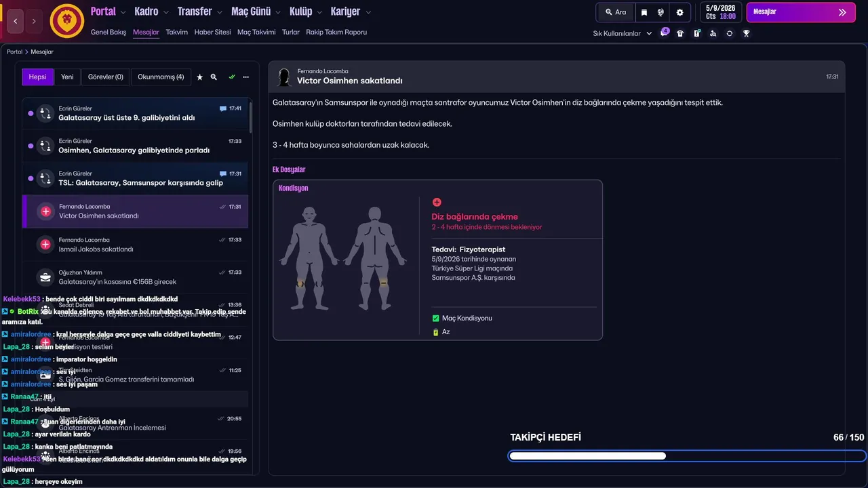This screenshot has width=868, height=488.
Task: Click date and time 5/9/2026 box
Action: pos(720,12)
